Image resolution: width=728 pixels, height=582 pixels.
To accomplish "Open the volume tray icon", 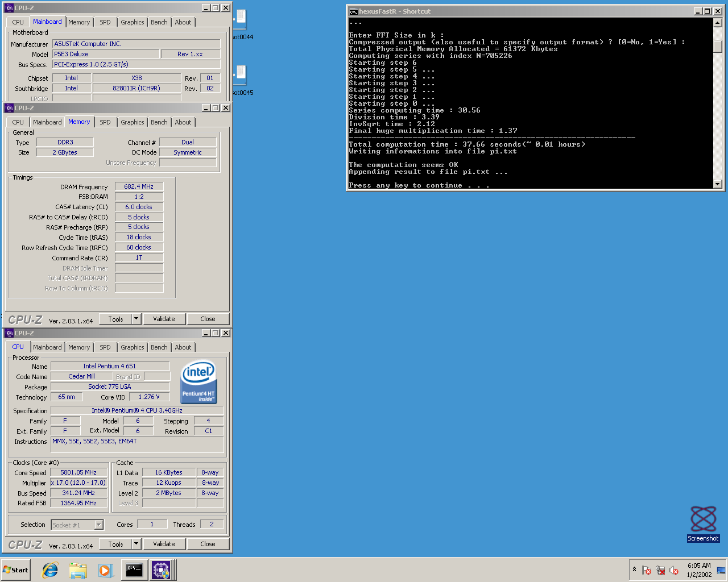I will tap(674, 570).
